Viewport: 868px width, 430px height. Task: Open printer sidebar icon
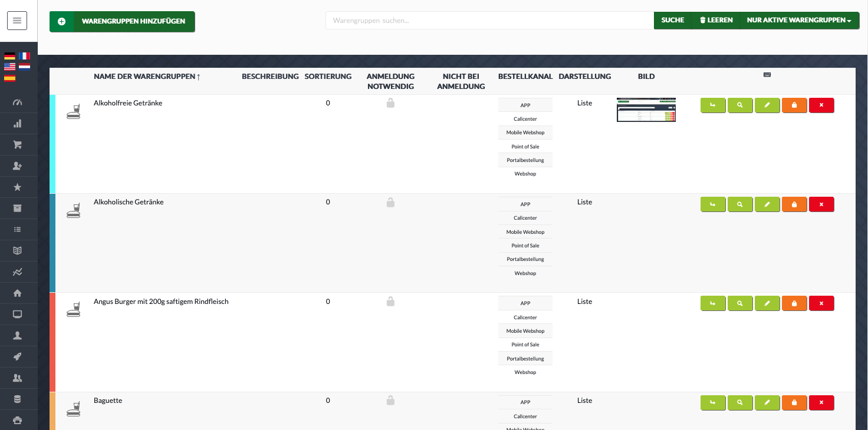(x=17, y=421)
